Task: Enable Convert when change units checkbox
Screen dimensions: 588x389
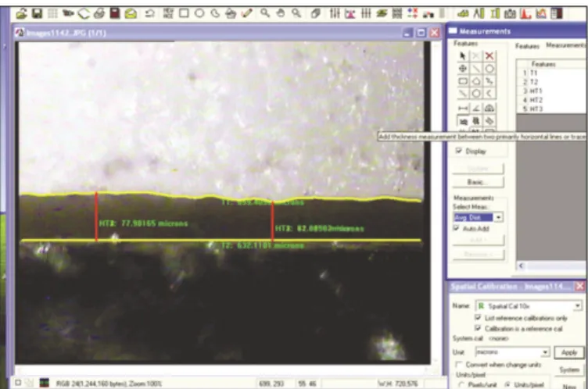Action: 459,364
